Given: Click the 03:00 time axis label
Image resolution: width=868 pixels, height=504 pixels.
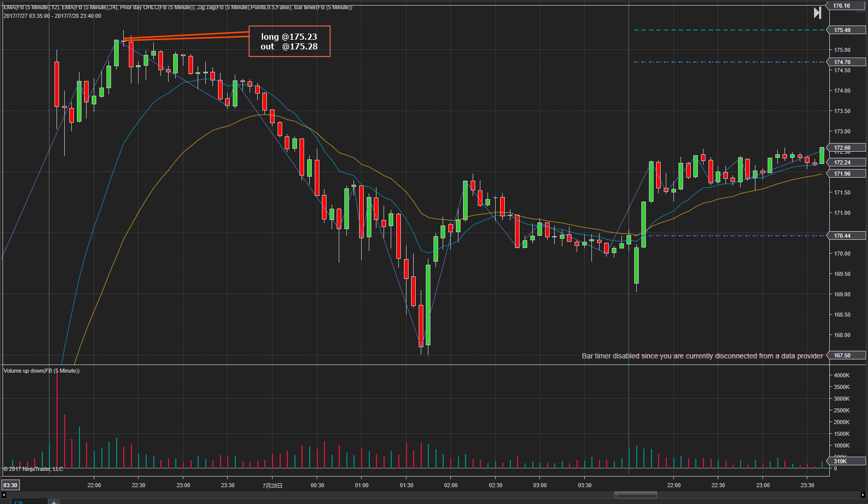Looking at the screenshot, I should [540, 485].
